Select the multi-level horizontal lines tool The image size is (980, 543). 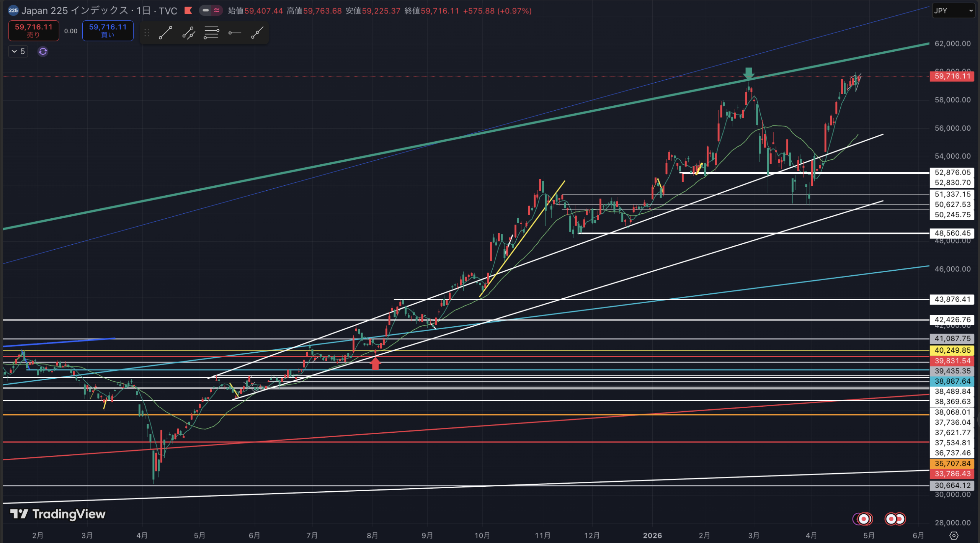tap(211, 33)
